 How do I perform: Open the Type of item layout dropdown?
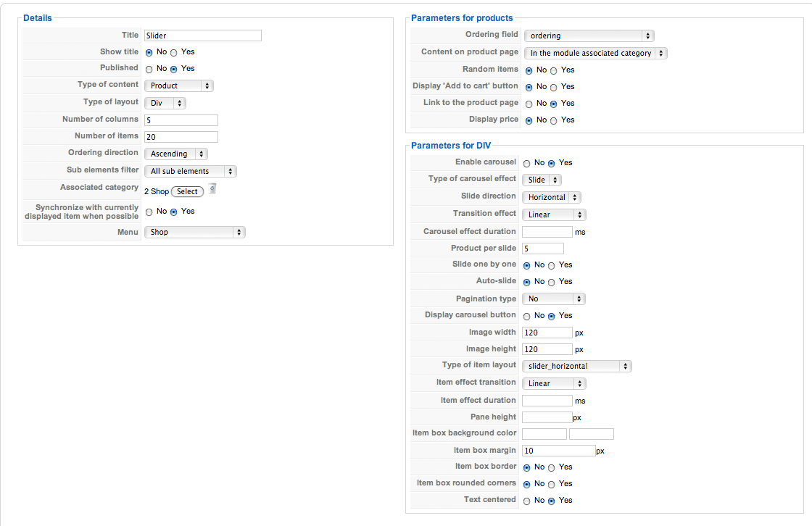(x=577, y=366)
